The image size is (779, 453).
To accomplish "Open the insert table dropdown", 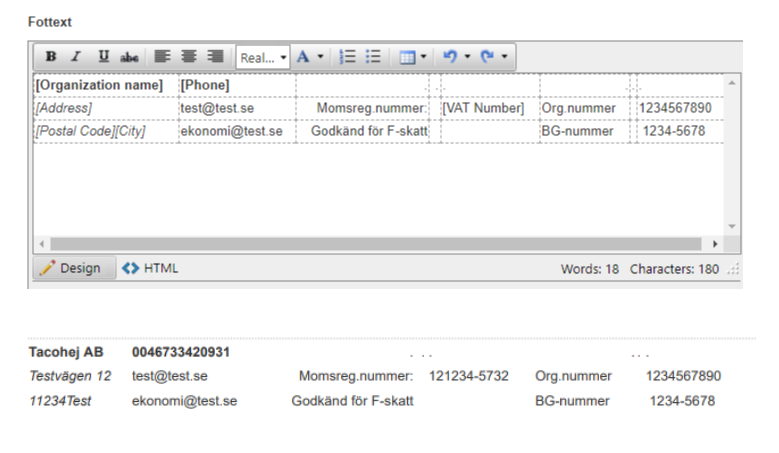I will pos(413,57).
